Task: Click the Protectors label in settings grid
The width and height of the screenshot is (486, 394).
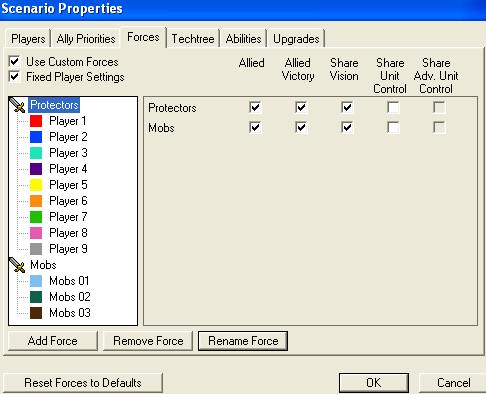Action: [172, 108]
